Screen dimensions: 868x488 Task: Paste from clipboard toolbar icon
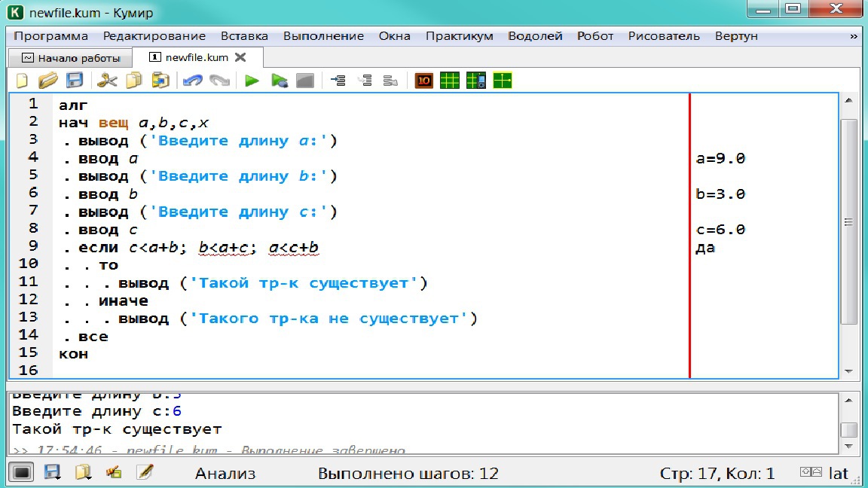point(160,81)
